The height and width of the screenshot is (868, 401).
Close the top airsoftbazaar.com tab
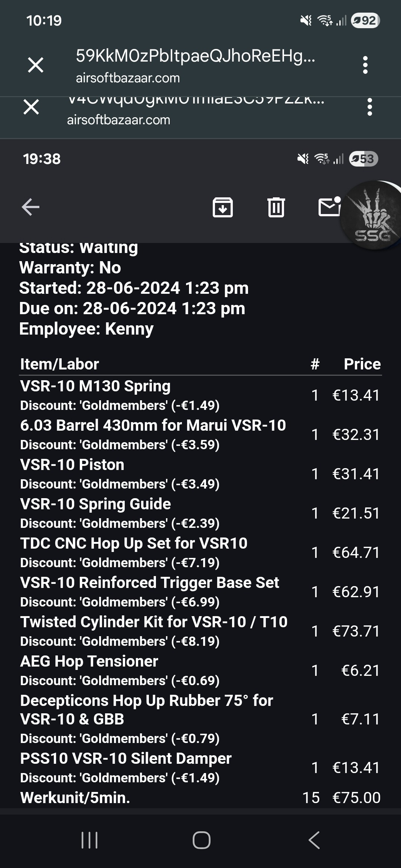tap(36, 65)
